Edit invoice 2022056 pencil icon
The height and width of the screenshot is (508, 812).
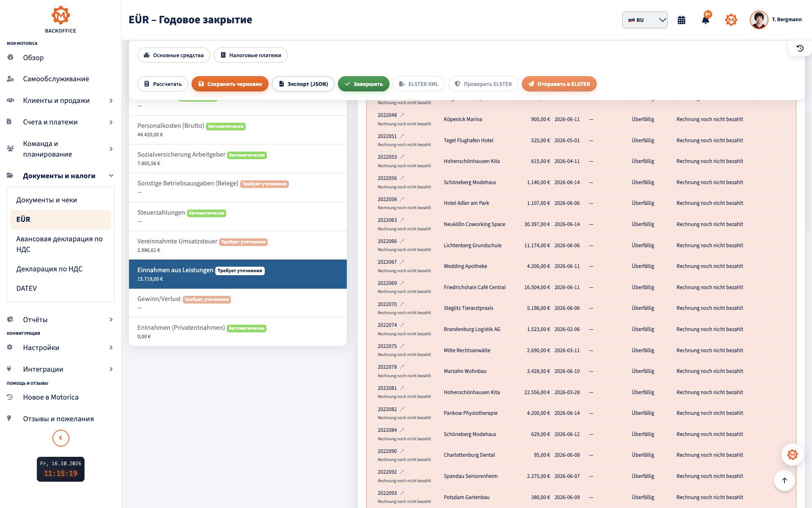tap(402, 178)
